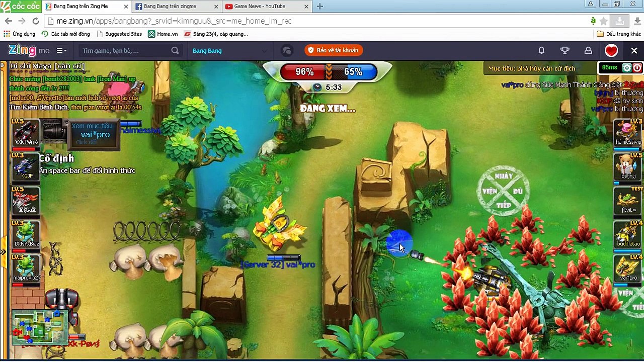Click the 'VIỆN' quick-chat command

click(490, 191)
